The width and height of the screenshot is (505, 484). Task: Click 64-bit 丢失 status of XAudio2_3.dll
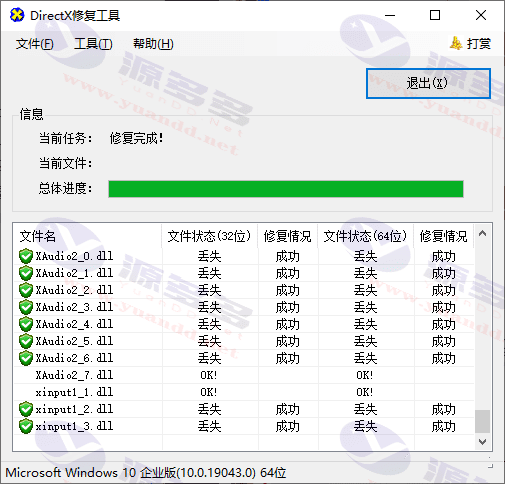(365, 307)
